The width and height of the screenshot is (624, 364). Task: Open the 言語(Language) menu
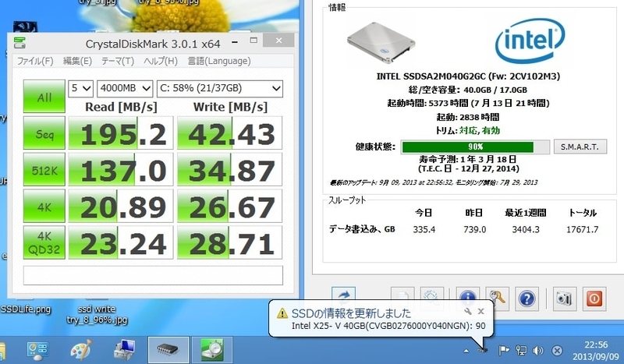pos(219,61)
